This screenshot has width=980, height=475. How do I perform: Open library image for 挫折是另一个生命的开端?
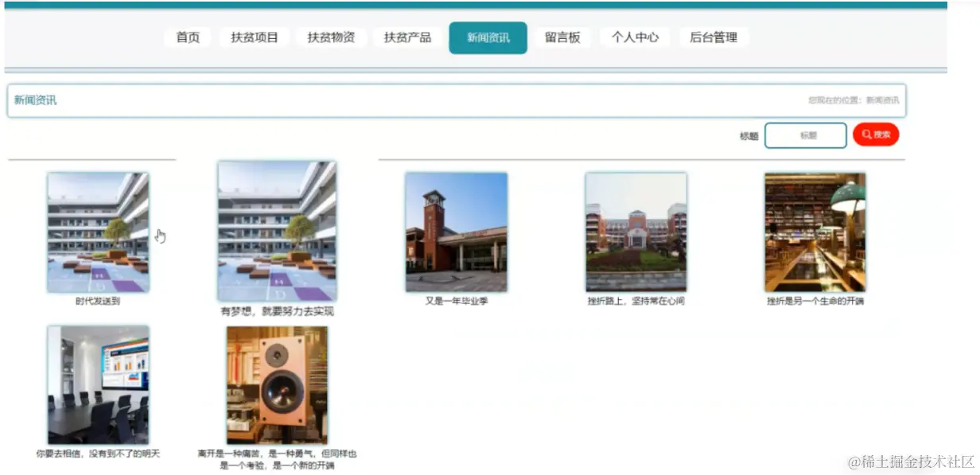tap(815, 232)
